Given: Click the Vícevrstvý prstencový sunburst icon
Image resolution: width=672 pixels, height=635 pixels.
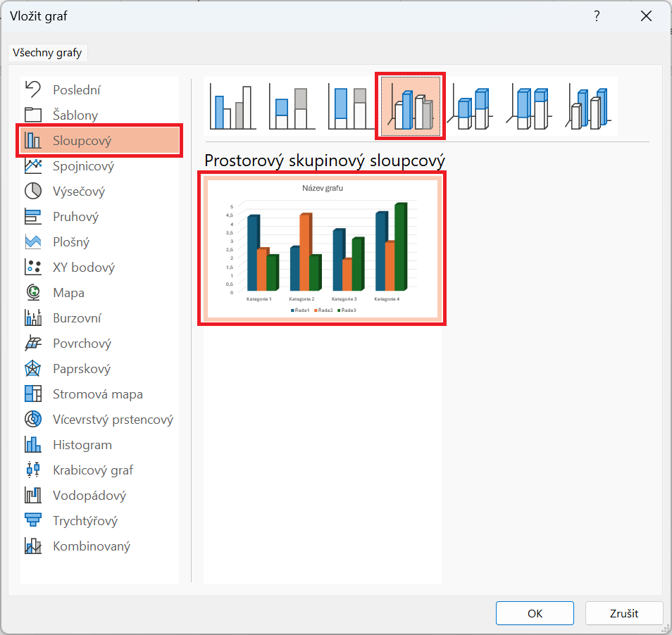Looking at the screenshot, I should point(33,419).
